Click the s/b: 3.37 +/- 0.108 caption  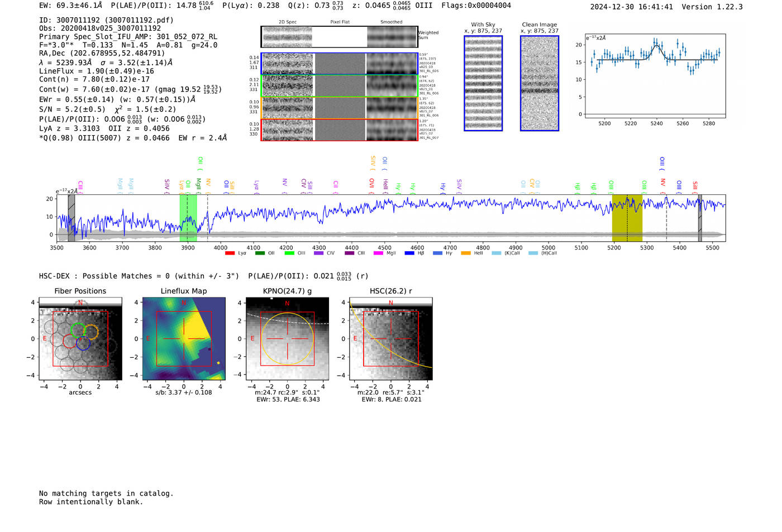pyautogui.click(x=184, y=392)
